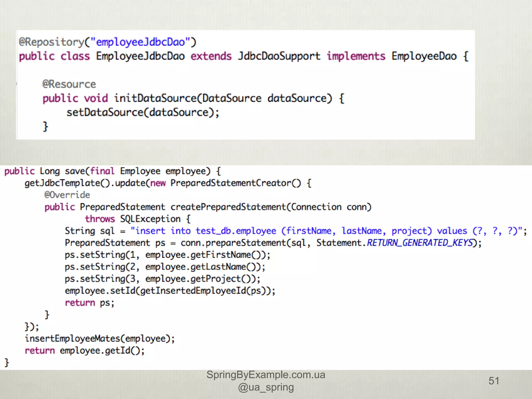Click the 'implements' keyword in class declaration
Screen dimensions: 532x399
pos(356,56)
